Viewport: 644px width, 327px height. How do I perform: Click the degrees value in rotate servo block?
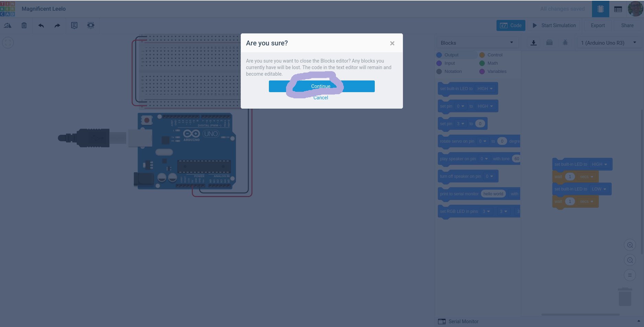[502, 141]
